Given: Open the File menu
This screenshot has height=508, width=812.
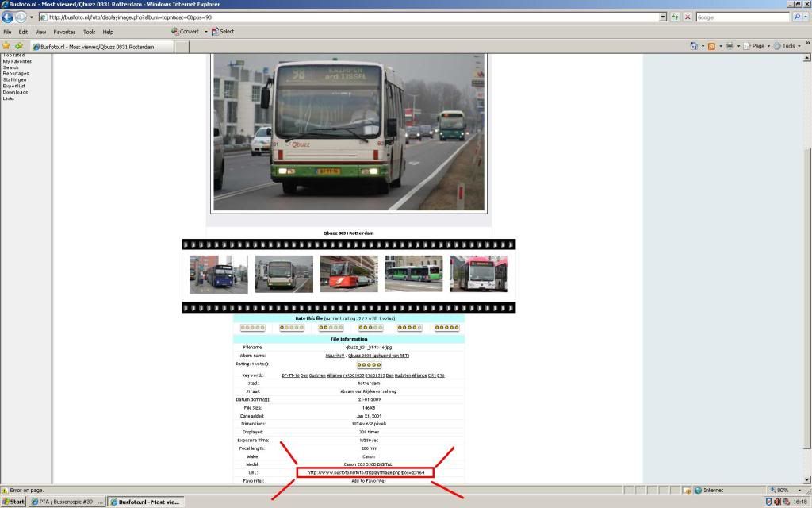Looking at the screenshot, I should (7, 32).
